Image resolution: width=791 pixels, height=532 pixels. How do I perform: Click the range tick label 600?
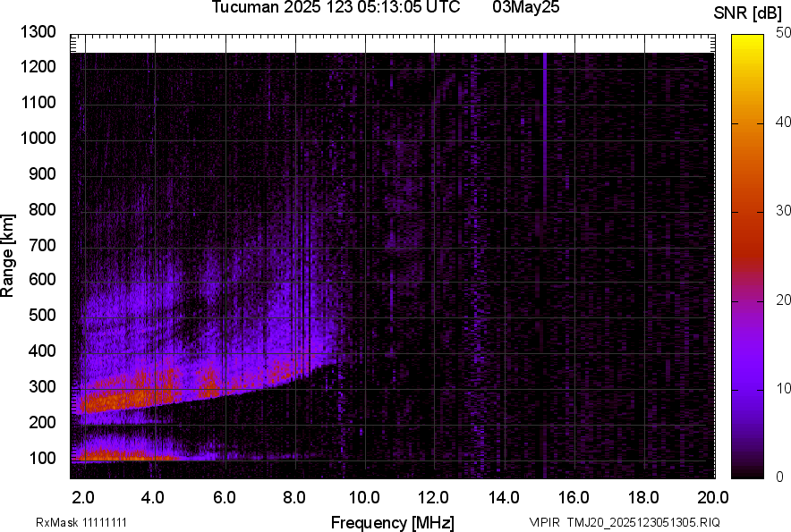tap(42, 279)
